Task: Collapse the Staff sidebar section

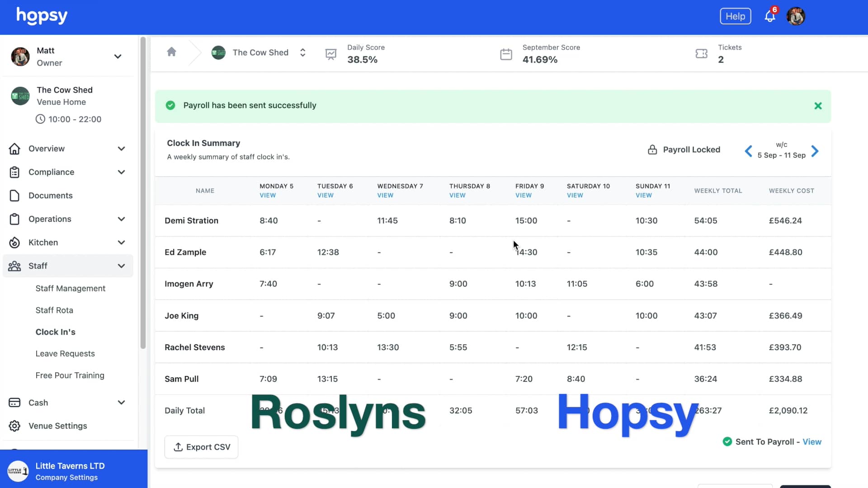Action: [x=122, y=266]
